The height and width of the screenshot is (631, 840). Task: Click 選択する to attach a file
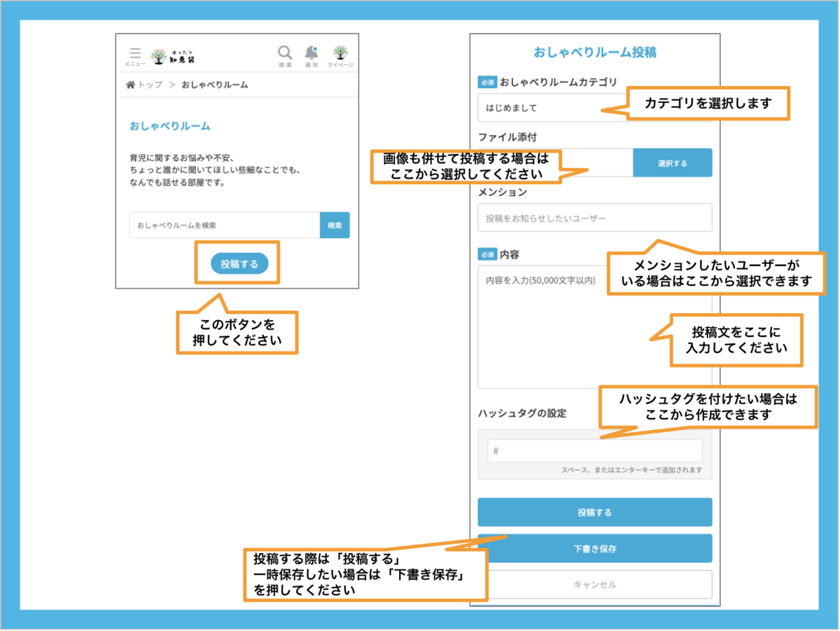pyautogui.click(x=672, y=163)
